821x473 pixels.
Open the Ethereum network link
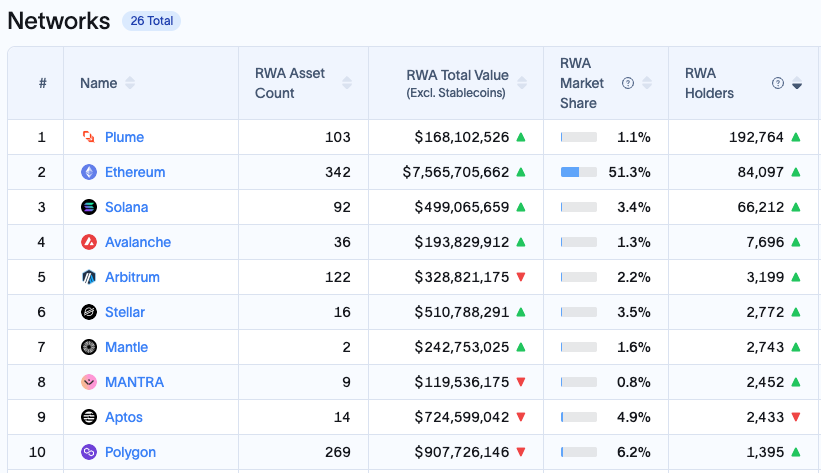point(135,172)
